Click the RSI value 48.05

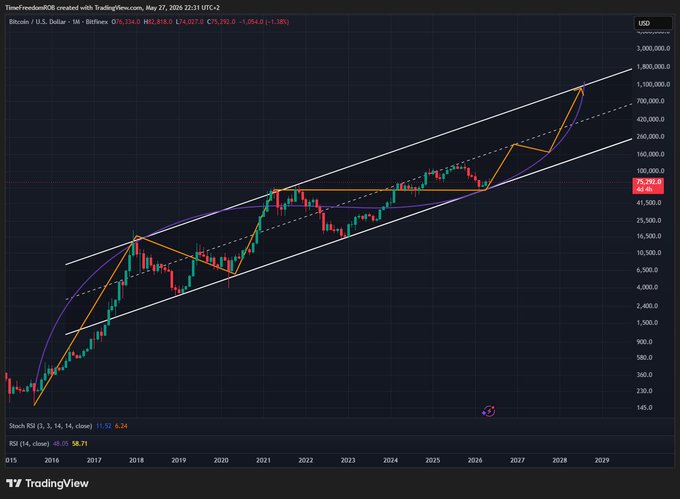60,444
